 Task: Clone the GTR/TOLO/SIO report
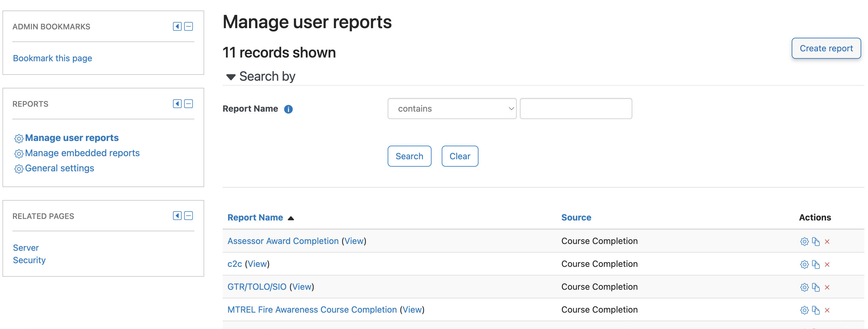[816, 288]
